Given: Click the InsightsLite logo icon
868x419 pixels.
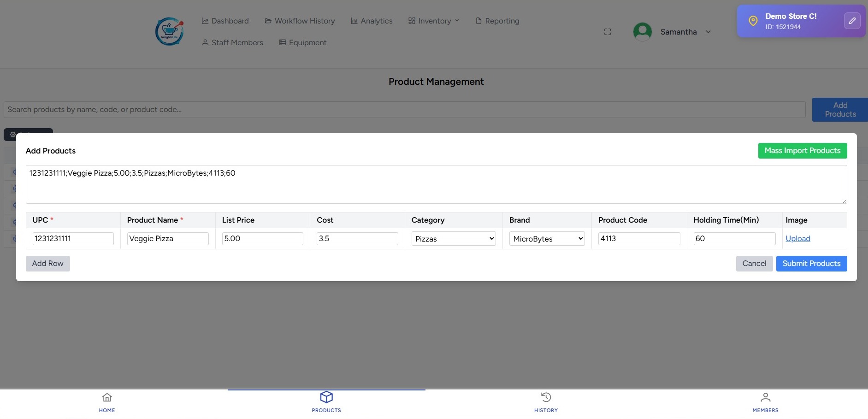Looking at the screenshot, I should (x=170, y=31).
